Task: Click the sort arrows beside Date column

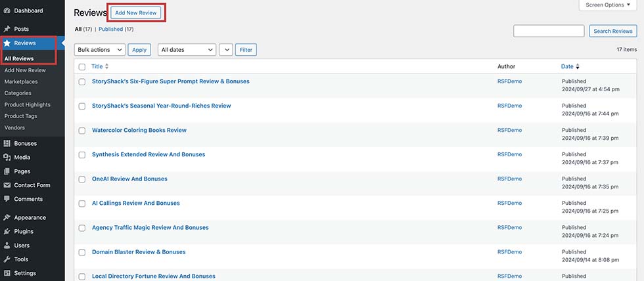Action: click(578, 66)
